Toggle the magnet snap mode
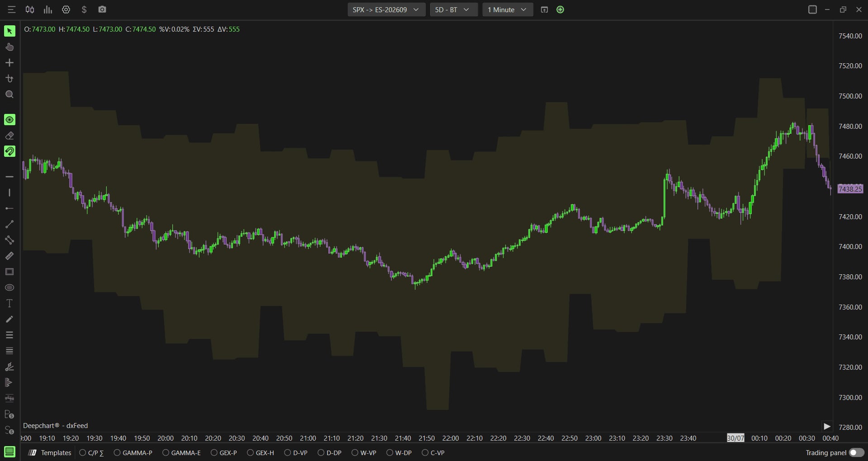868x461 pixels. tap(9, 151)
